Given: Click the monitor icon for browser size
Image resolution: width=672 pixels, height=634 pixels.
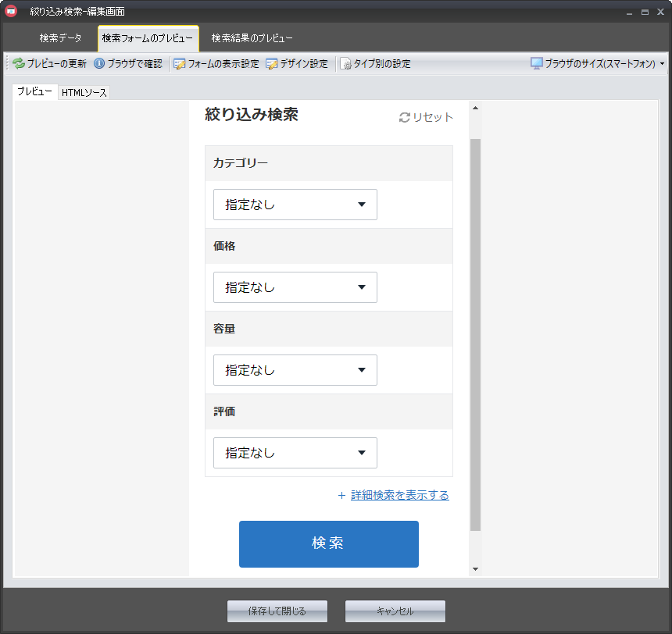Looking at the screenshot, I should tap(537, 63).
